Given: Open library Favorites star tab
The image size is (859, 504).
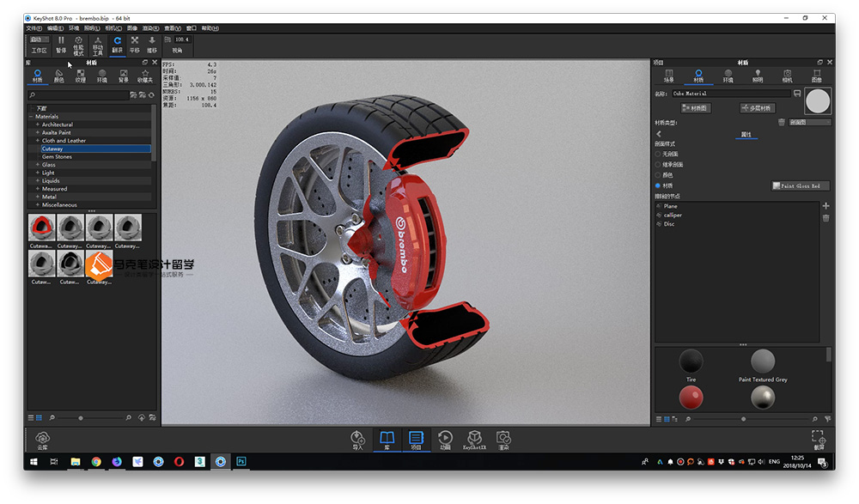Looking at the screenshot, I should pyautogui.click(x=145, y=76).
